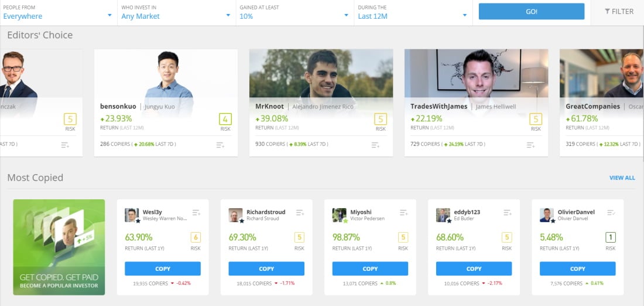Screen dimensions: 644x306
Task: Click Richardstroud's risk score 5 badge
Action: pyautogui.click(x=299, y=238)
